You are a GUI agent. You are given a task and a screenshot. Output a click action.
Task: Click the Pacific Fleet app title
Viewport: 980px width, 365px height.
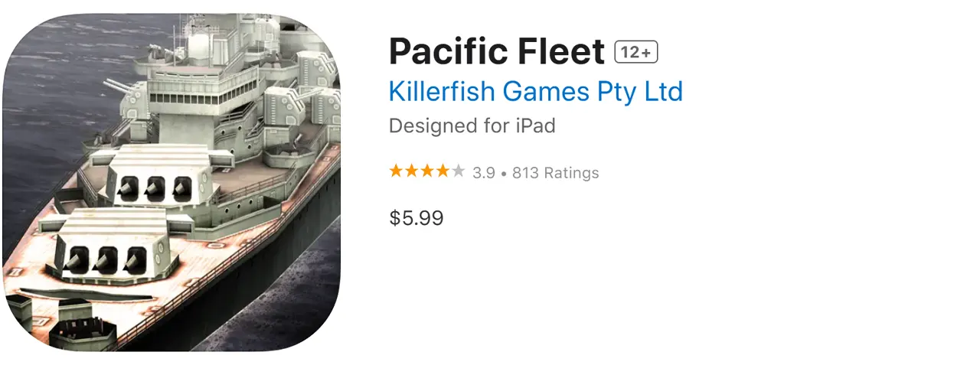(x=497, y=52)
